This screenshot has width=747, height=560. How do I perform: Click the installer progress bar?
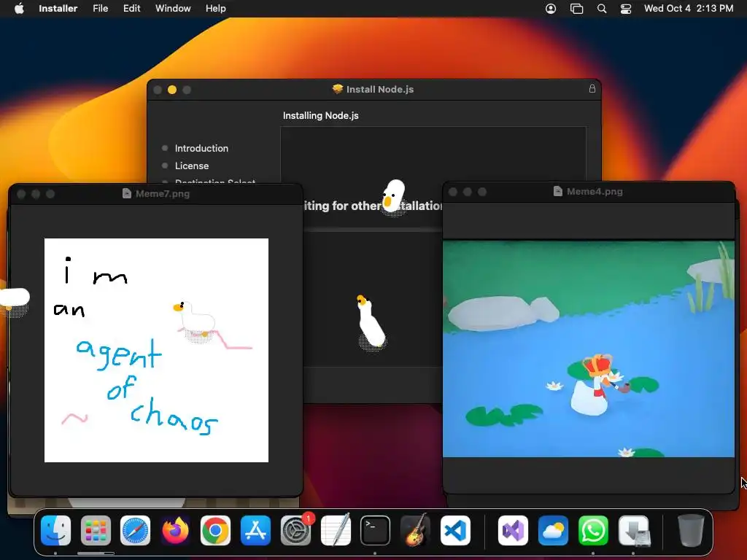pyautogui.click(x=373, y=230)
